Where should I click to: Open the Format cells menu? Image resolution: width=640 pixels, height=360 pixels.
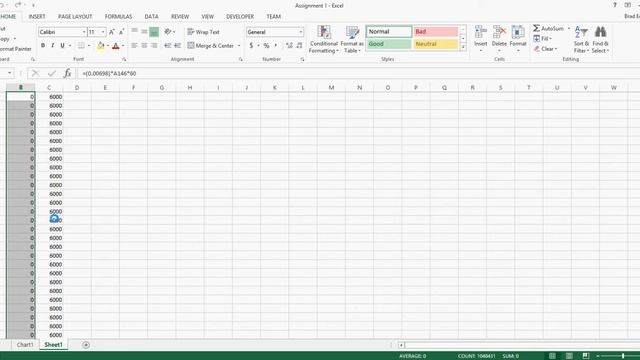pyautogui.click(x=518, y=39)
